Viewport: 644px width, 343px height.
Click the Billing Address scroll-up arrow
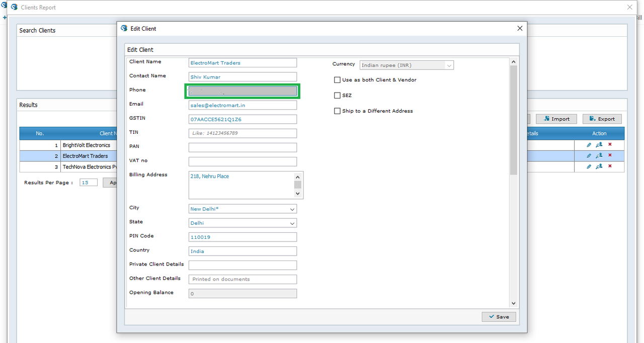coord(297,177)
